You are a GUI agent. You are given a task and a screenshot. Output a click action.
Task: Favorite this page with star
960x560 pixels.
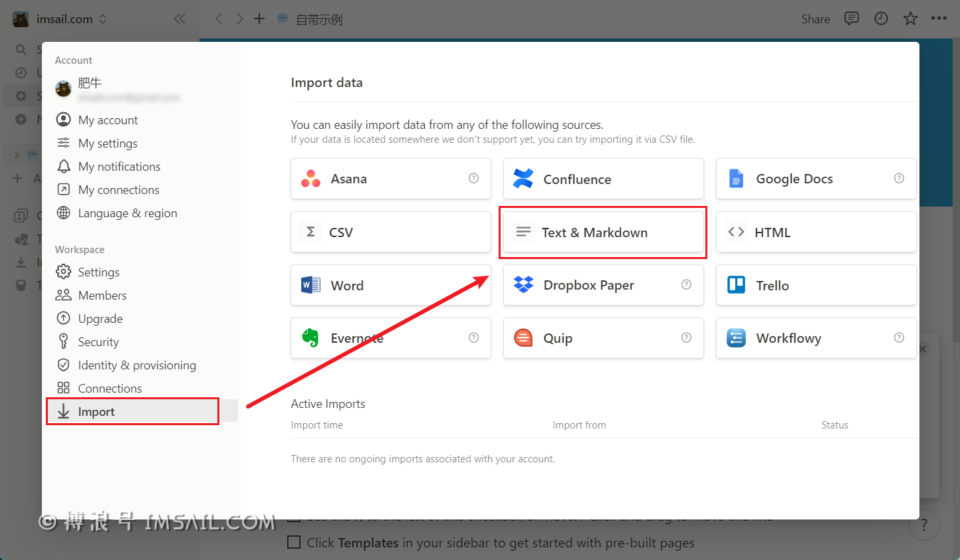tap(910, 19)
